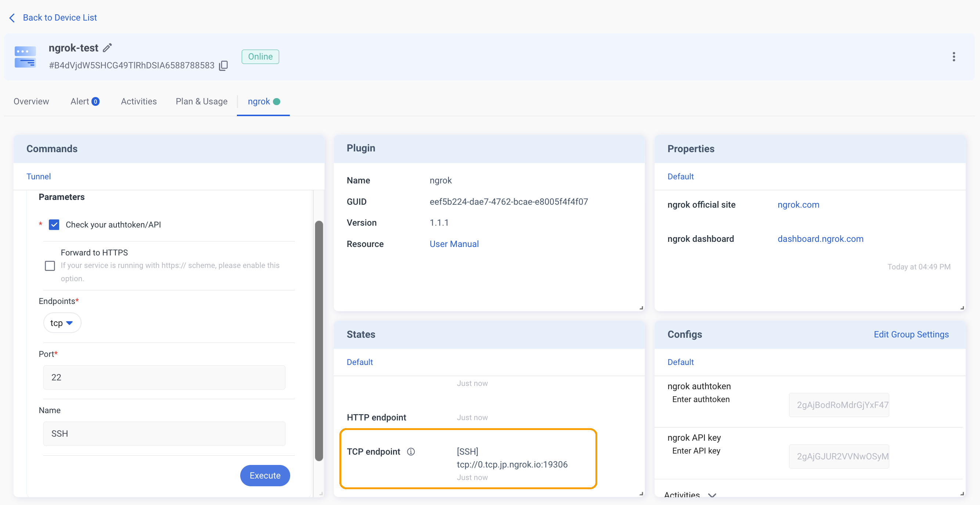This screenshot has width=980, height=505.
Task: Click the Port input field
Action: tap(164, 377)
